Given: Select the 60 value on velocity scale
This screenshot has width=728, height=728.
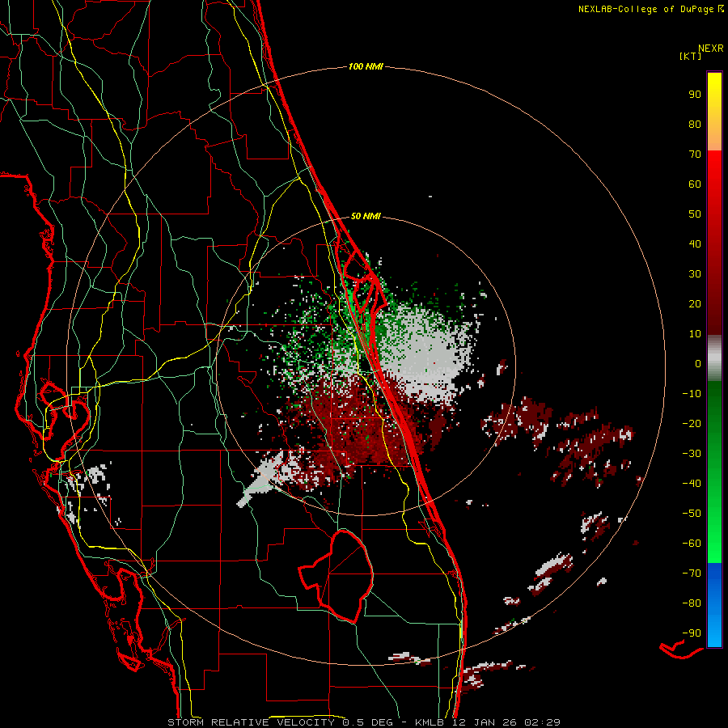Looking at the screenshot, I should pyautogui.click(x=695, y=184).
